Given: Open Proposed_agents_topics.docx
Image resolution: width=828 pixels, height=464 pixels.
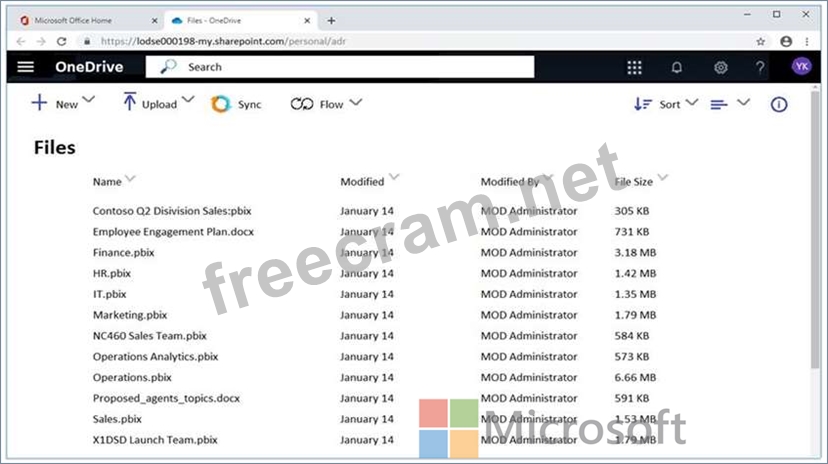Looking at the screenshot, I should click(x=166, y=398).
